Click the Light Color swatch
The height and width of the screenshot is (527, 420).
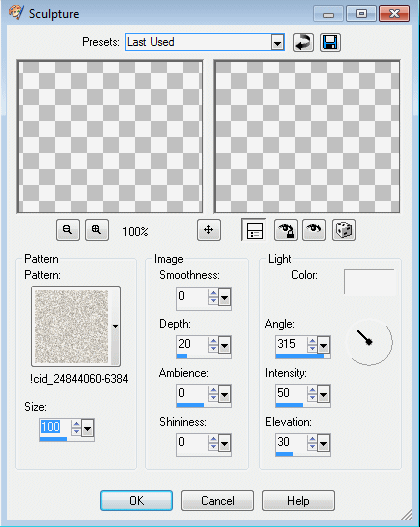[x=369, y=282]
